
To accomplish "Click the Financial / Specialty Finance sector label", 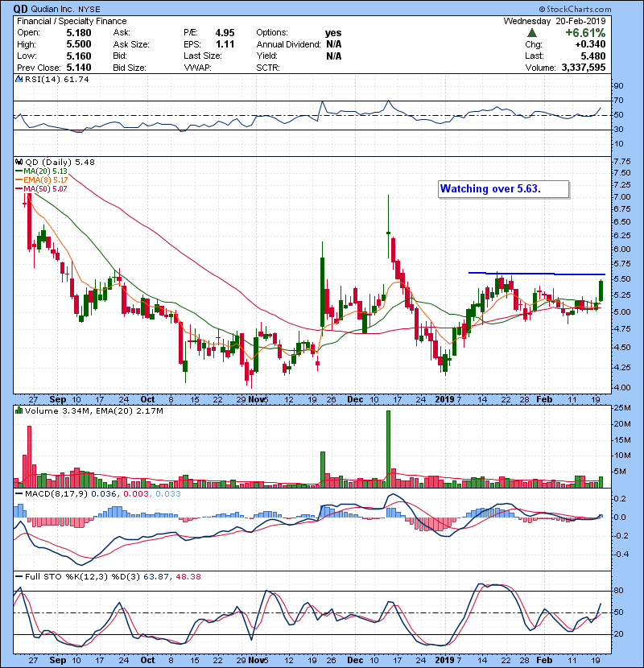I will point(72,21).
